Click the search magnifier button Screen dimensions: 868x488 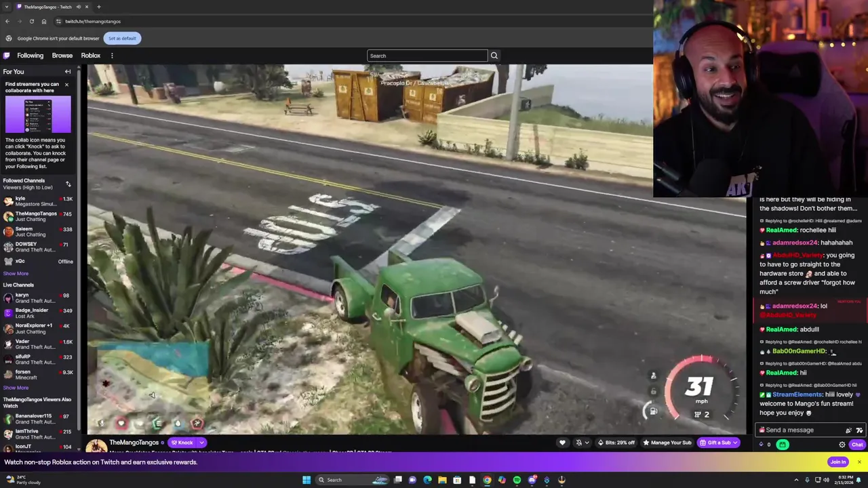point(494,56)
